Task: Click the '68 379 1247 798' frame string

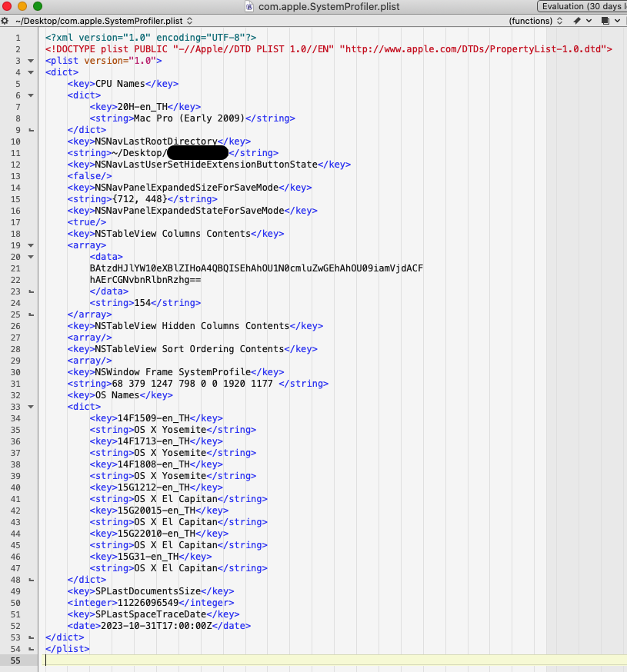Action: pyautogui.click(x=192, y=384)
